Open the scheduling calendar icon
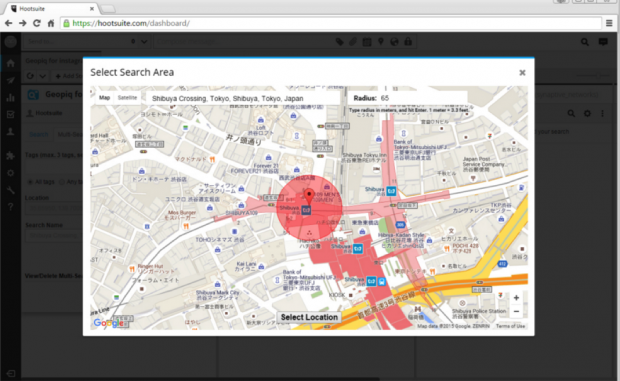Image resolution: width=620 pixels, height=381 pixels. pyautogui.click(x=367, y=41)
